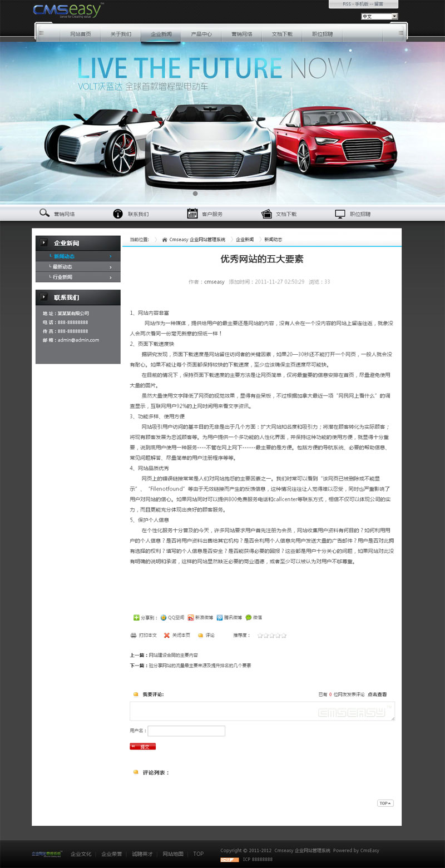Share the article to 新浪微博

tap(191, 617)
